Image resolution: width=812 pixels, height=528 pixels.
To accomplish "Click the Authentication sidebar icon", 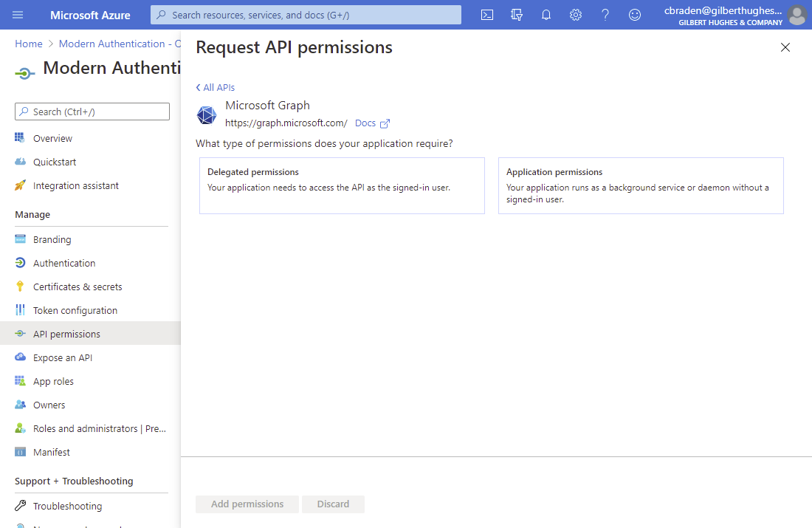I will pyautogui.click(x=20, y=263).
